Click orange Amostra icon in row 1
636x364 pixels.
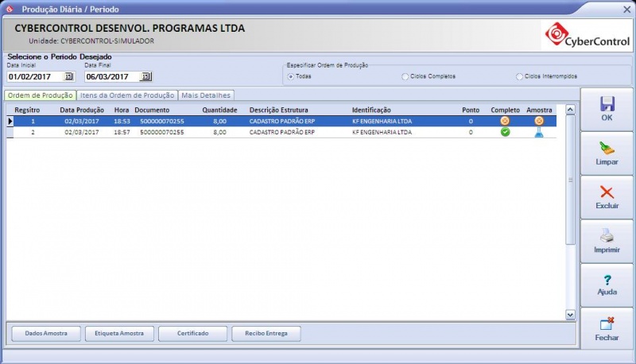click(x=539, y=121)
